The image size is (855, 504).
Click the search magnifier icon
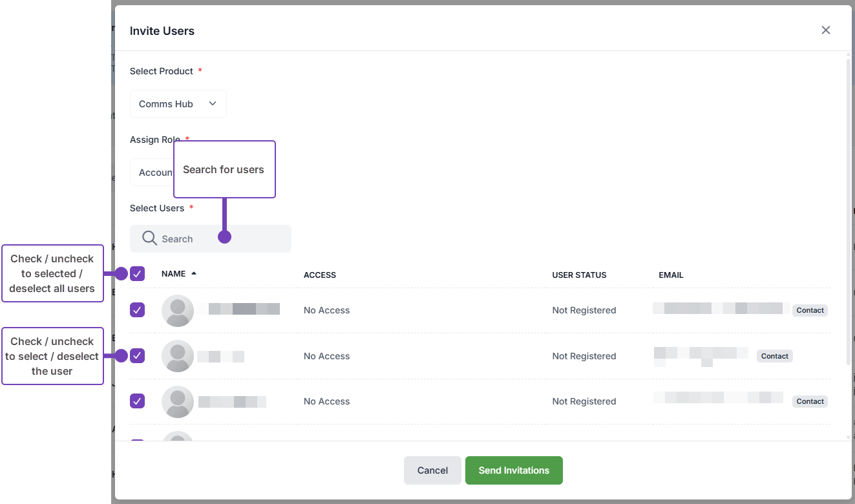(x=149, y=238)
